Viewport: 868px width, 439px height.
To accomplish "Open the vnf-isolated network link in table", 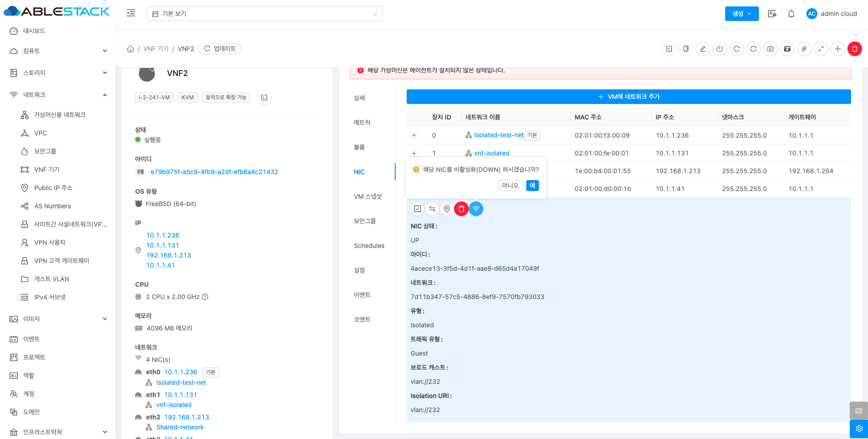I will 492,153.
